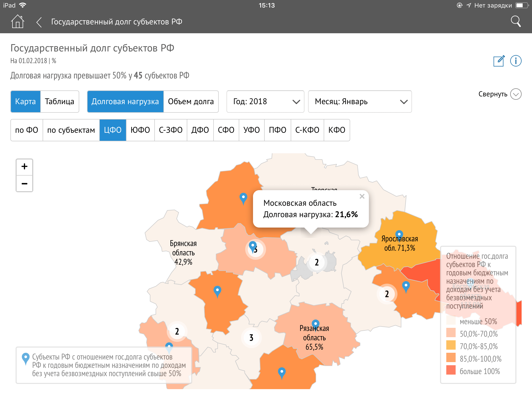Screen dimensions: 532x399
Task: Tap the 70,0%-85,0% legend swatch
Action: coord(451,345)
